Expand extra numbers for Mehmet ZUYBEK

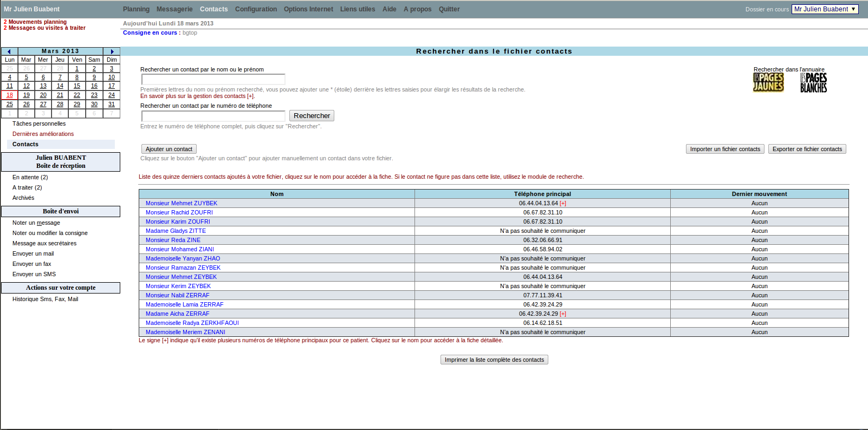(563, 204)
